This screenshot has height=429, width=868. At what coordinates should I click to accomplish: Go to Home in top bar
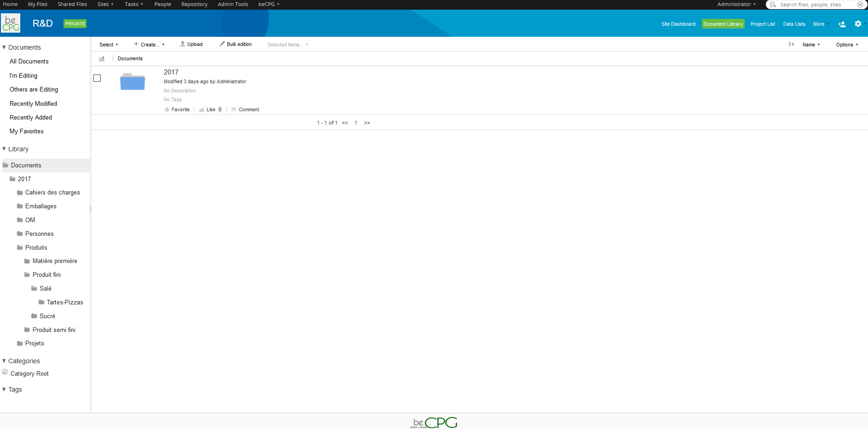point(10,4)
